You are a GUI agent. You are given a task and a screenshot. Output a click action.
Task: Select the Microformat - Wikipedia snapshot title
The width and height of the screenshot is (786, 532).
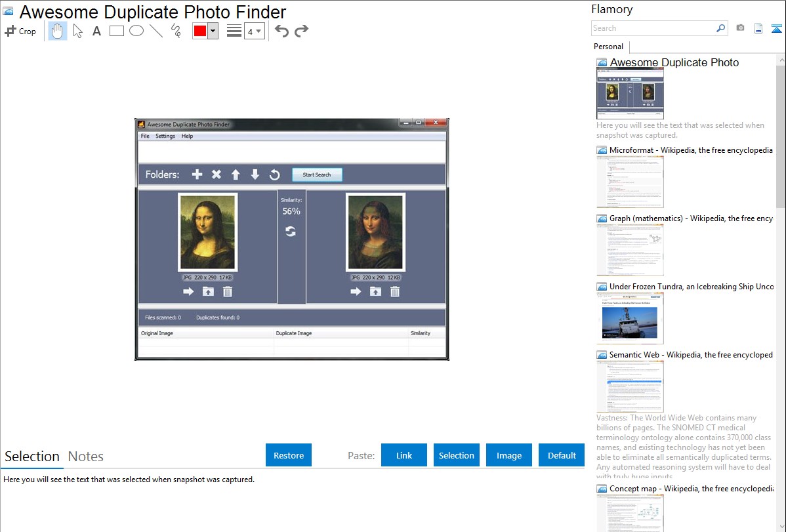click(691, 150)
